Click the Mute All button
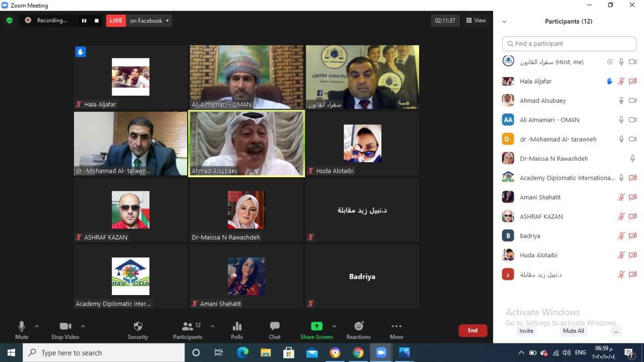 tap(573, 331)
